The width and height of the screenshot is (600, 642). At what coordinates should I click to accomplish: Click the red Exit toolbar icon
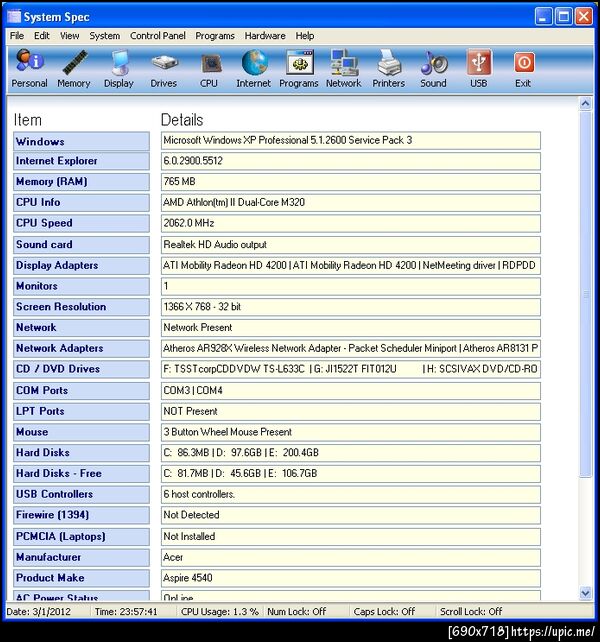[x=523, y=69]
